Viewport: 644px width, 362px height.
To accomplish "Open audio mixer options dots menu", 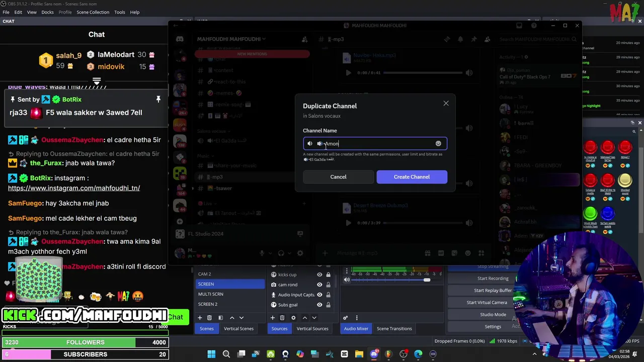I will 357,318.
